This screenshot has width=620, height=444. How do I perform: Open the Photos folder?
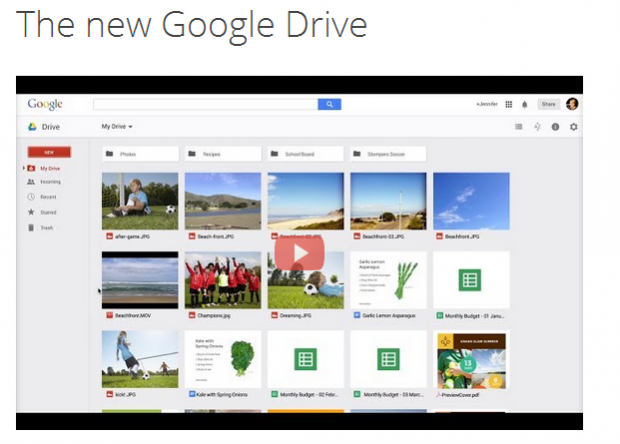click(x=140, y=154)
